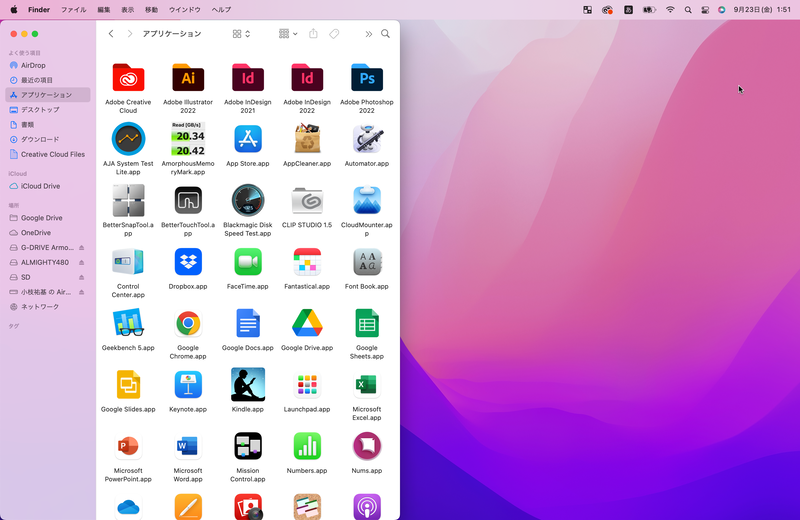Select AppCleaner app icon
The image size is (800, 520).
point(307,139)
